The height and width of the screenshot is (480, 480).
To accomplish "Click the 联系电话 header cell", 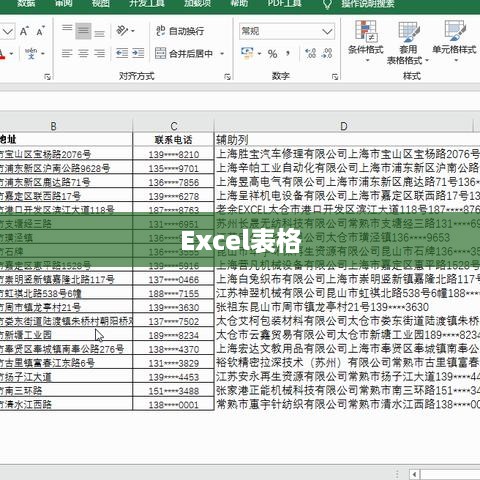I will click(173, 140).
